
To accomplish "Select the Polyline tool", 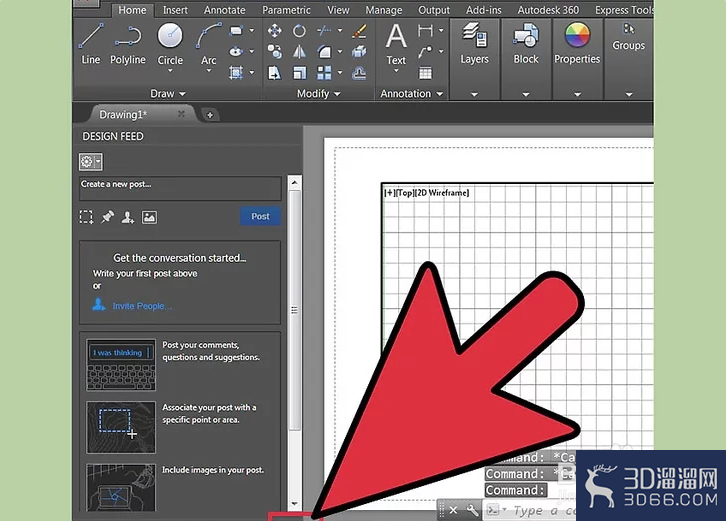I will (x=128, y=44).
